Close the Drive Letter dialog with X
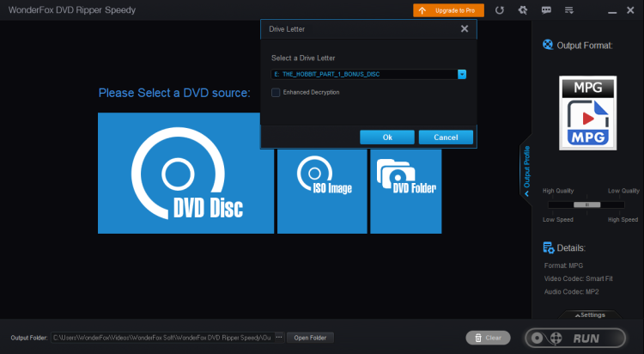 click(465, 29)
